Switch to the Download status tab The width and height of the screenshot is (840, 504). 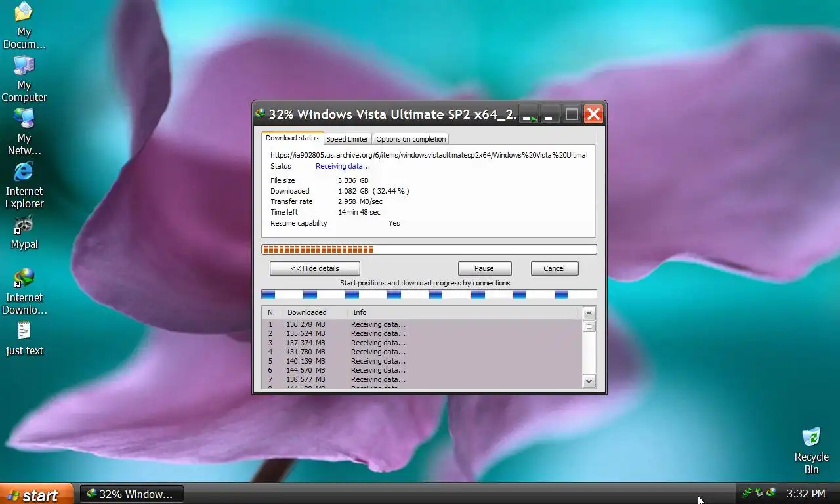tap(292, 138)
